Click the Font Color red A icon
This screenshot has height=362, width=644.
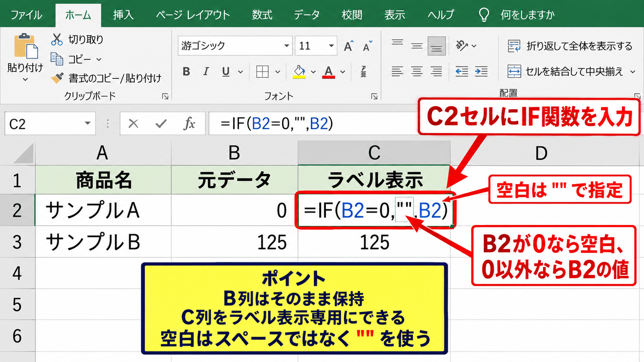[x=329, y=72]
